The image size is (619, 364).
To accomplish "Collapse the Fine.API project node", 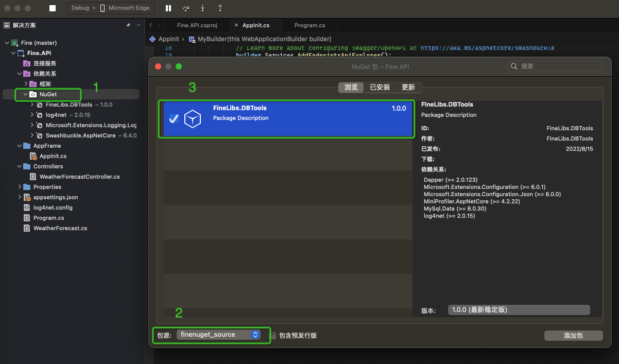I will pos(13,53).
